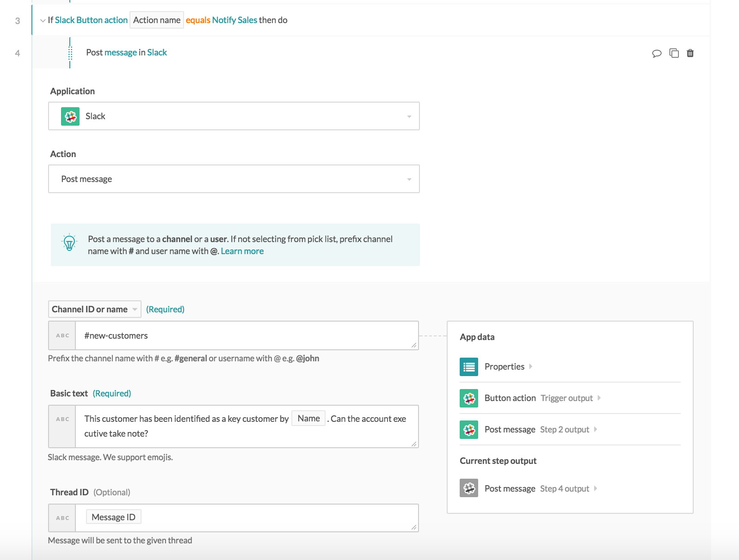The width and height of the screenshot is (739, 560).
Task: Delete step with trash icon
Action: click(690, 53)
